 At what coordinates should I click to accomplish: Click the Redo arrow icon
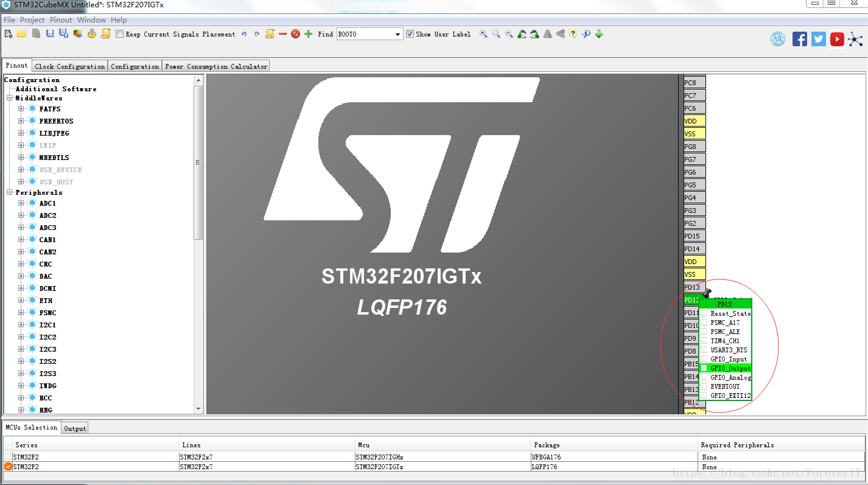(x=256, y=34)
